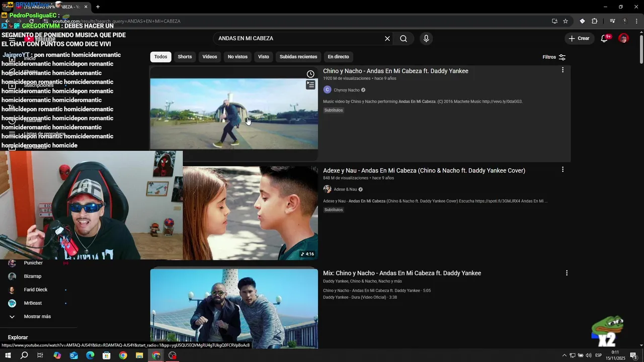Select the Todos filter chip
Image resolution: width=644 pixels, height=362 pixels.
(x=161, y=57)
